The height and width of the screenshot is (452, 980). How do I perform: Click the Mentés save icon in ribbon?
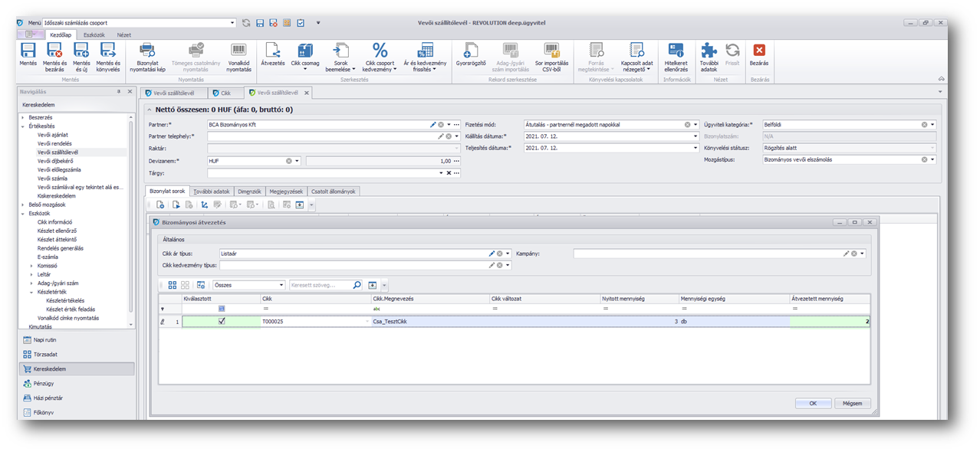pyautogui.click(x=28, y=51)
